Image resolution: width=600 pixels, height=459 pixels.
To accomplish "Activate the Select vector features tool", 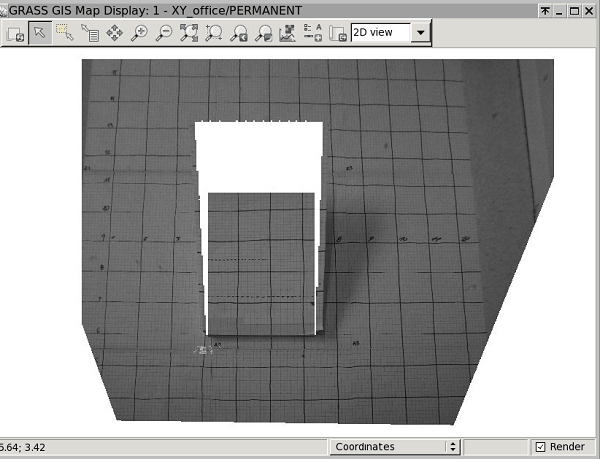I will click(x=65, y=33).
